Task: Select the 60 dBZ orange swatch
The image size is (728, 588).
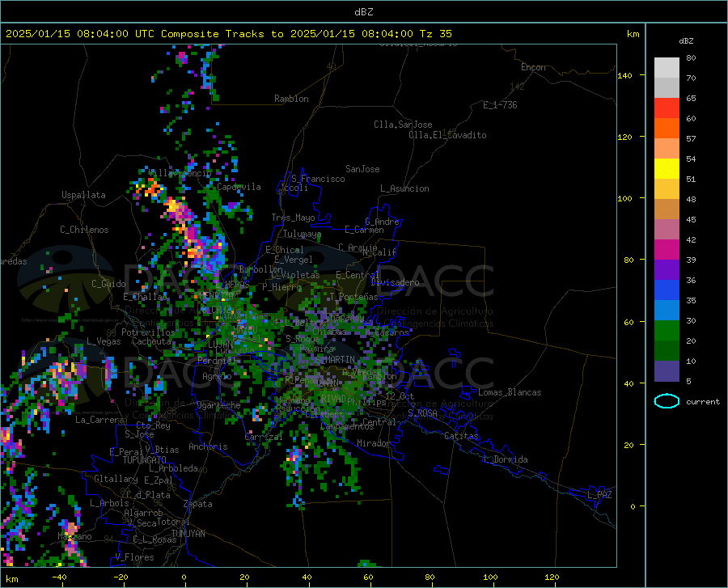Action: pyautogui.click(x=667, y=129)
